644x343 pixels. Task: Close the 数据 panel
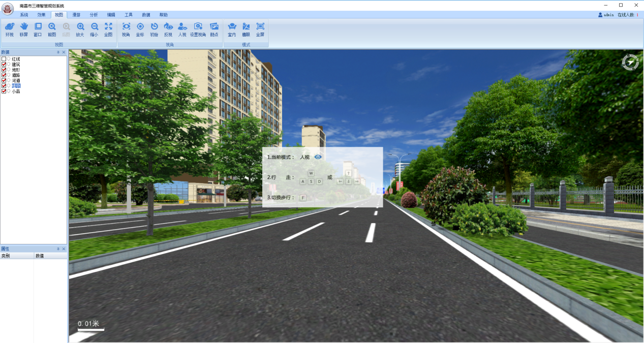click(x=64, y=52)
